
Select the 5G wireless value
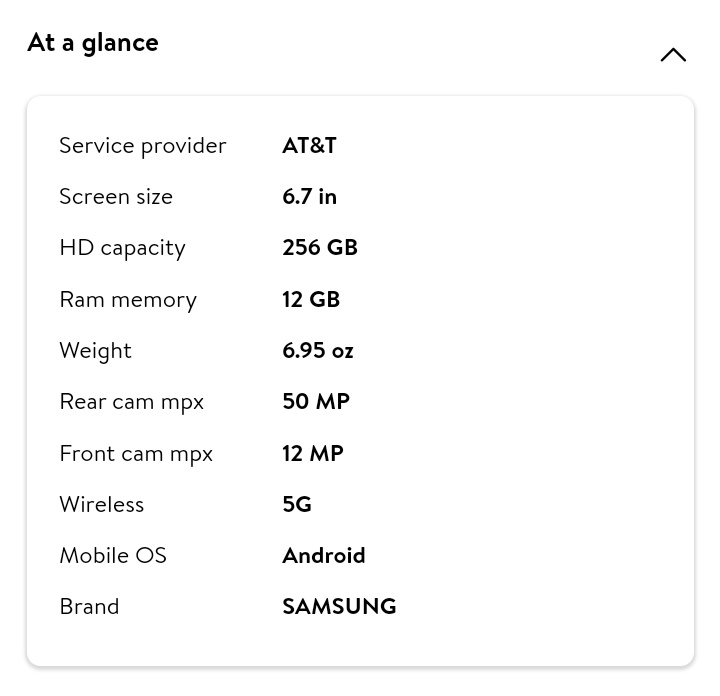coord(296,504)
